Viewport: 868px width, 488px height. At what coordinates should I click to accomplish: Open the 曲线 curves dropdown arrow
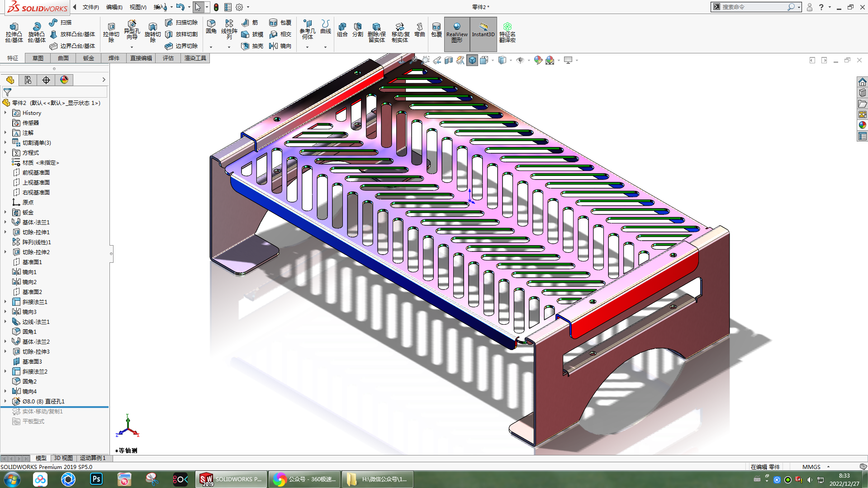325,47
